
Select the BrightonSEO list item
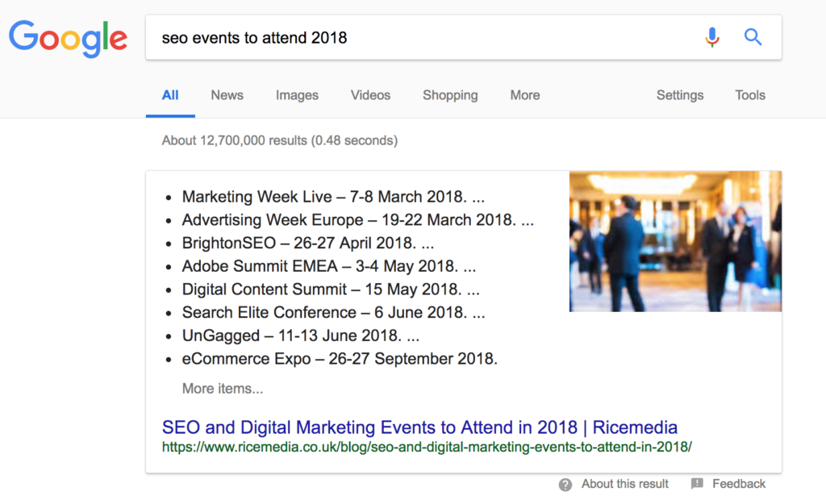307,244
